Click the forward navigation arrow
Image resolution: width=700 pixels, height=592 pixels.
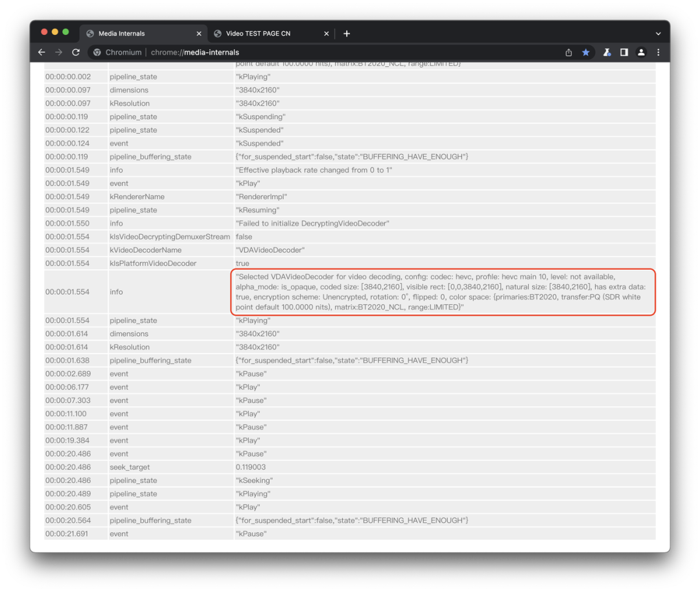click(x=58, y=53)
